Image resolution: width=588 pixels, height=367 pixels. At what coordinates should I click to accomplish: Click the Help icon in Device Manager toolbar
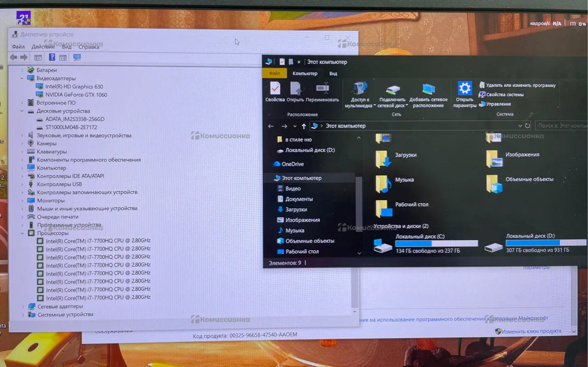coord(52,57)
